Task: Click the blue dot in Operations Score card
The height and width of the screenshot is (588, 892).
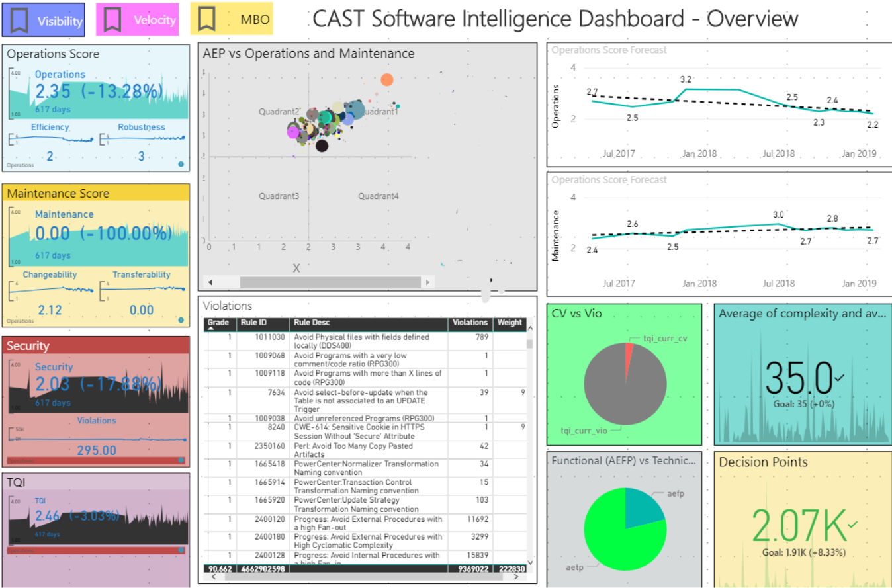Action: 181,164
